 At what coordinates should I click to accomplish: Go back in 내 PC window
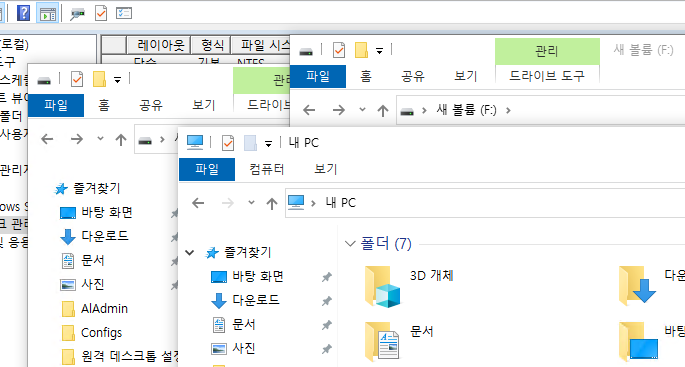pos(198,203)
